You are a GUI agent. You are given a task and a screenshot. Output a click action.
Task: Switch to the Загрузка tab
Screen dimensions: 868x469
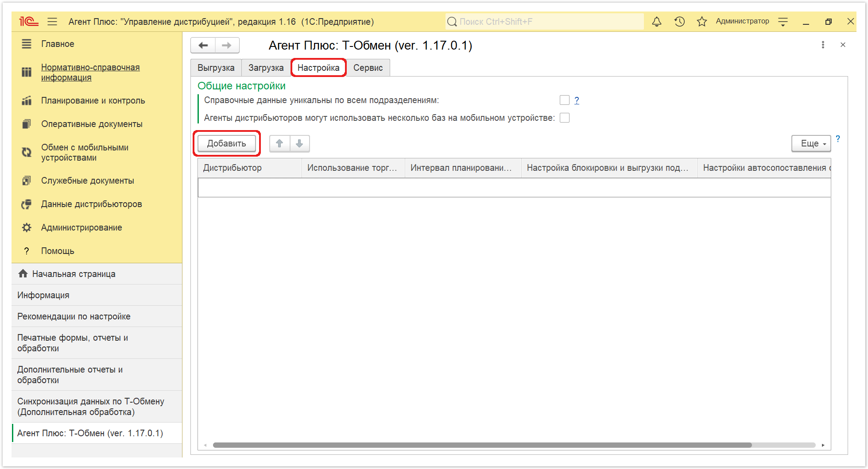click(266, 68)
